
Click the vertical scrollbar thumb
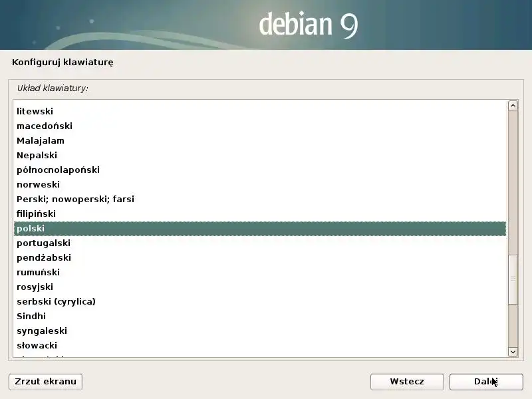[513, 279]
